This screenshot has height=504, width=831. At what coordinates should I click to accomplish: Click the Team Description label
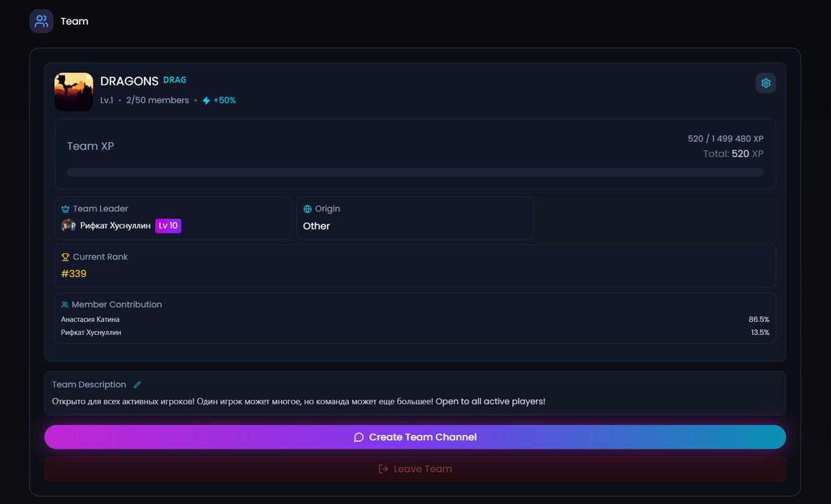coord(89,385)
